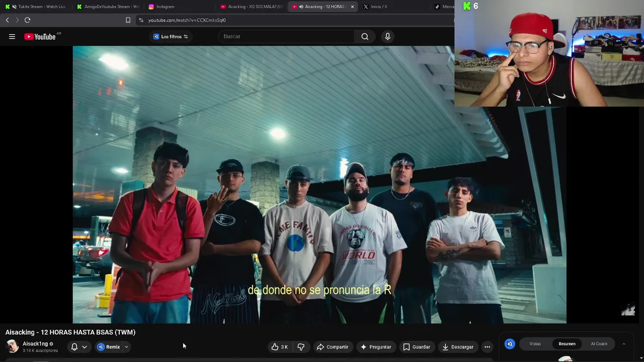Focus the Buscar search field
Viewport: 644px width, 362px height.
(x=287, y=36)
